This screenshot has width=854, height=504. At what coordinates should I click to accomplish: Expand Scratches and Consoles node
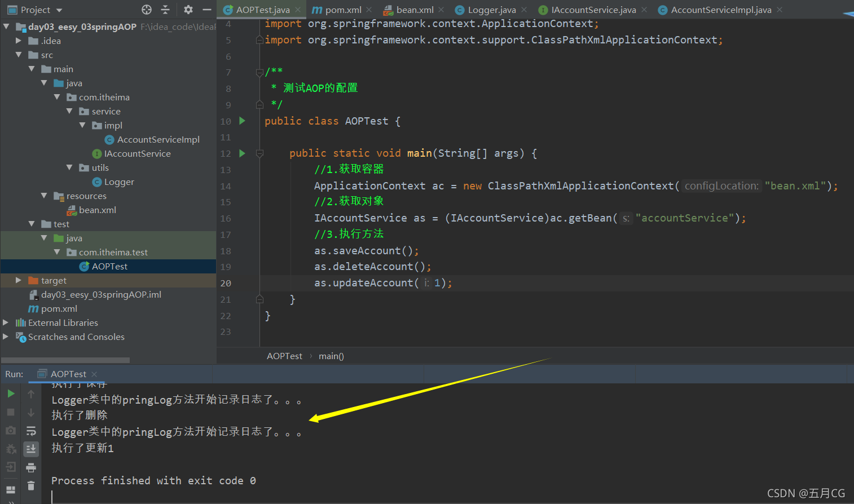point(6,337)
